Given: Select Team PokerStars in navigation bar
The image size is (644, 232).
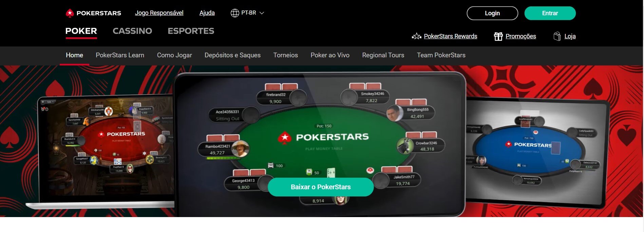Looking at the screenshot, I should 441,55.
